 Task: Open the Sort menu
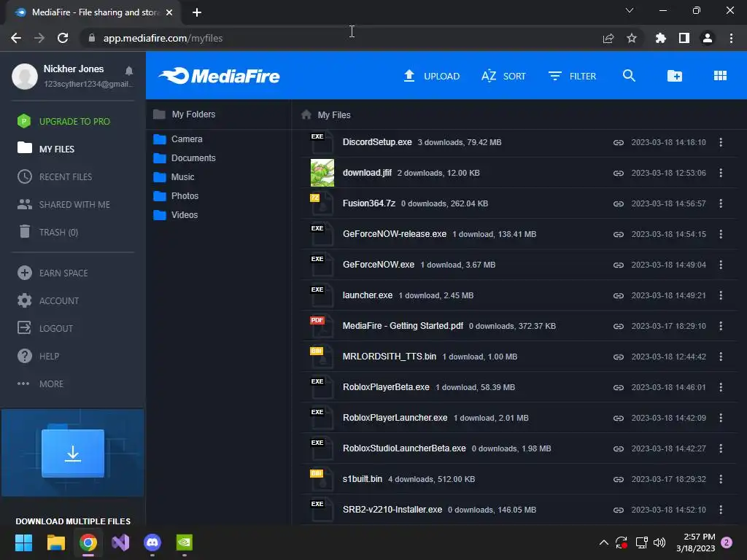pos(503,76)
